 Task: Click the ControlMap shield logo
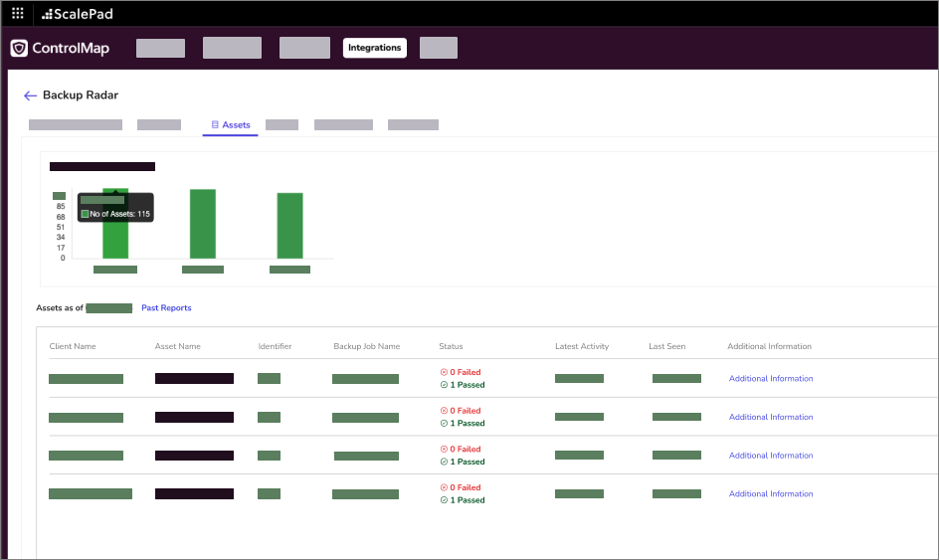pyautogui.click(x=19, y=48)
